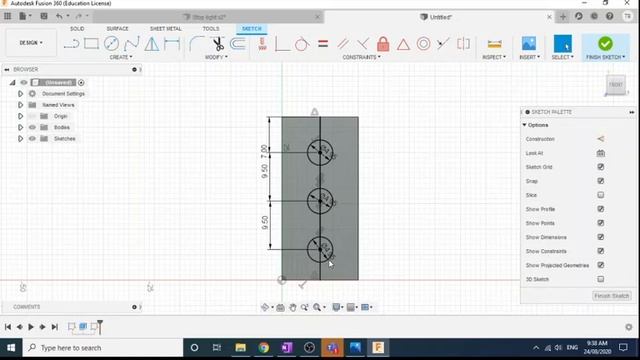Click the Select tool icon
The image size is (640, 360).
pos(562,44)
